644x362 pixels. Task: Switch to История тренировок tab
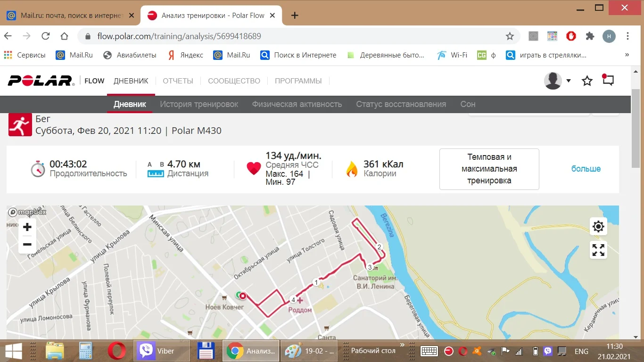click(x=199, y=104)
